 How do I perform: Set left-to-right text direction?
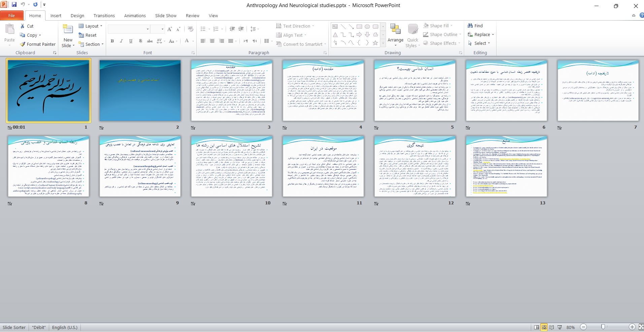pyautogui.click(x=246, y=41)
